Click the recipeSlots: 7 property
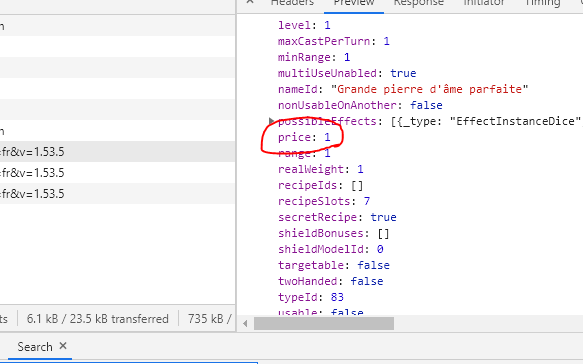This screenshot has height=364, width=583. [324, 201]
